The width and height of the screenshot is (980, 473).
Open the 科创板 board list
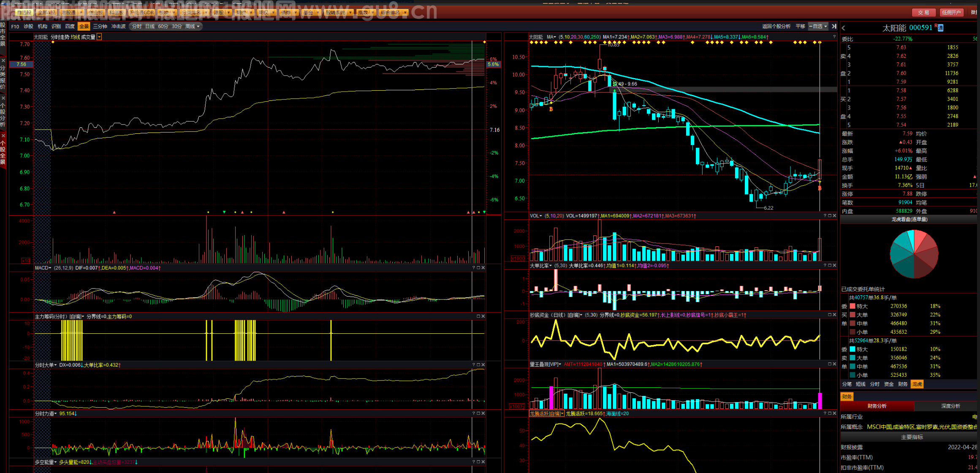(x=116, y=13)
